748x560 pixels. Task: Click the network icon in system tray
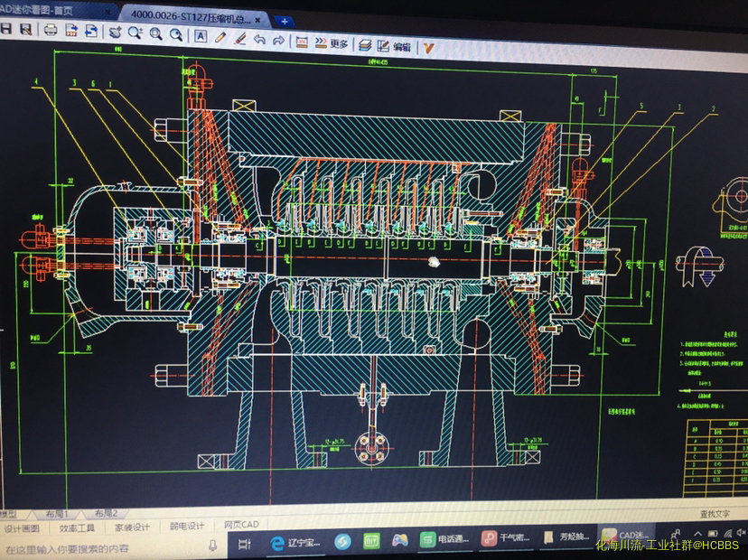click(728, 533)
